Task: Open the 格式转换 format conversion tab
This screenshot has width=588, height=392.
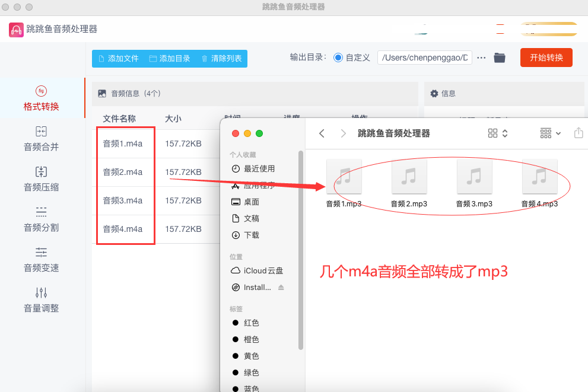Action: click(x=41, y=99)
